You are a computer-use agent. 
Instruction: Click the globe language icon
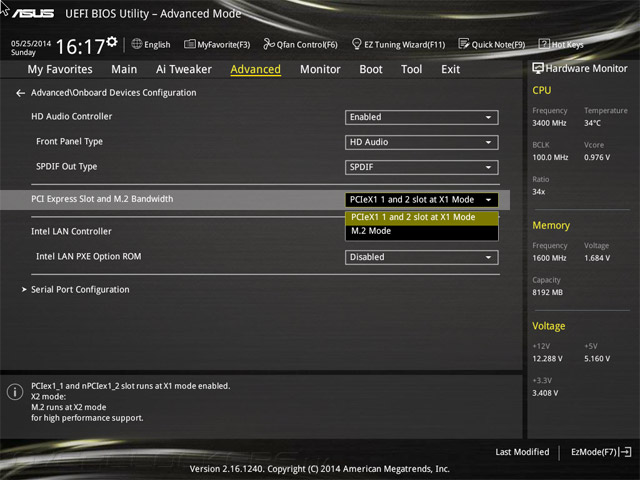click(137, 44)
